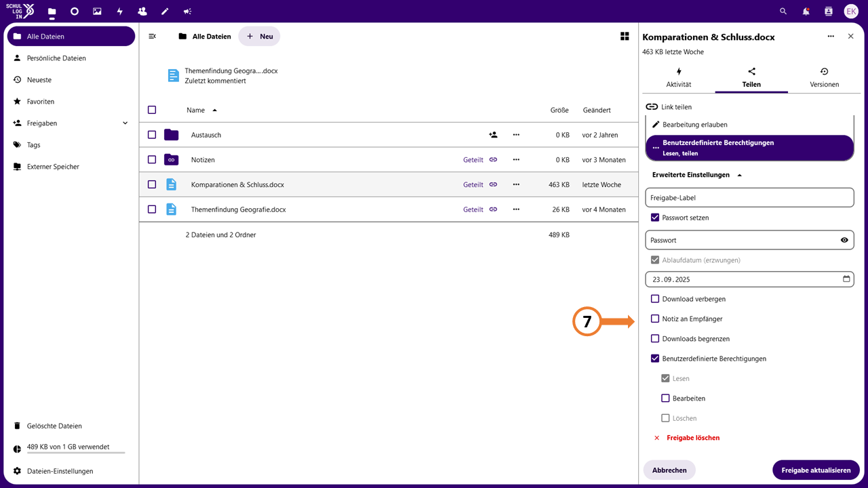Screen dimensions: 868x488
Task: Toggle the navigation sidebar hamburger icon
Action: tap(153, 37)
